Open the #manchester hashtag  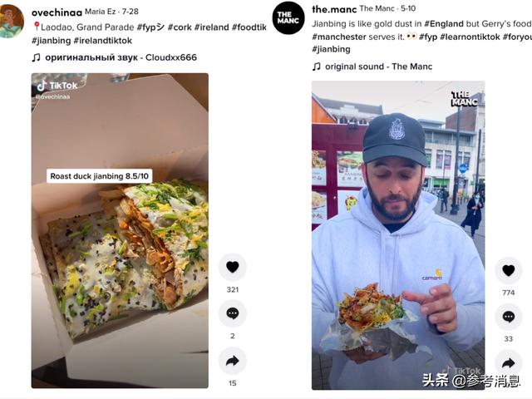click(x=339, y=37)
